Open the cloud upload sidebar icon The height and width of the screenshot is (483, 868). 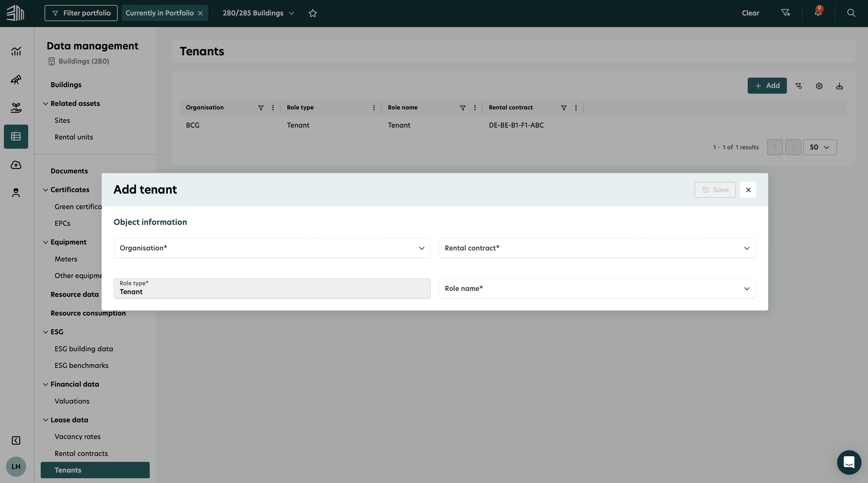[x=16, y=165]
